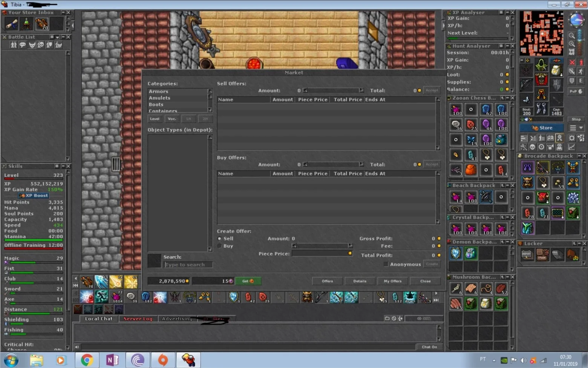Screen dimensions: 588x368
Task: Open the Store button
Action: (542, 128)
